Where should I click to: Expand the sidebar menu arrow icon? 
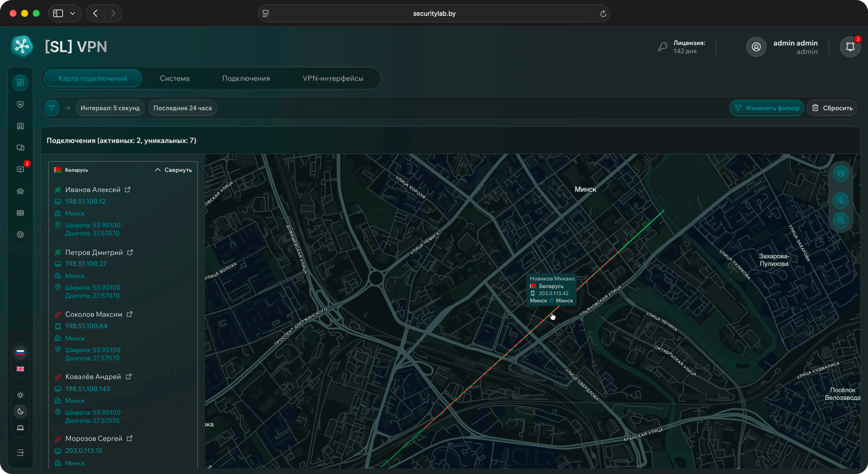(20, 452)
